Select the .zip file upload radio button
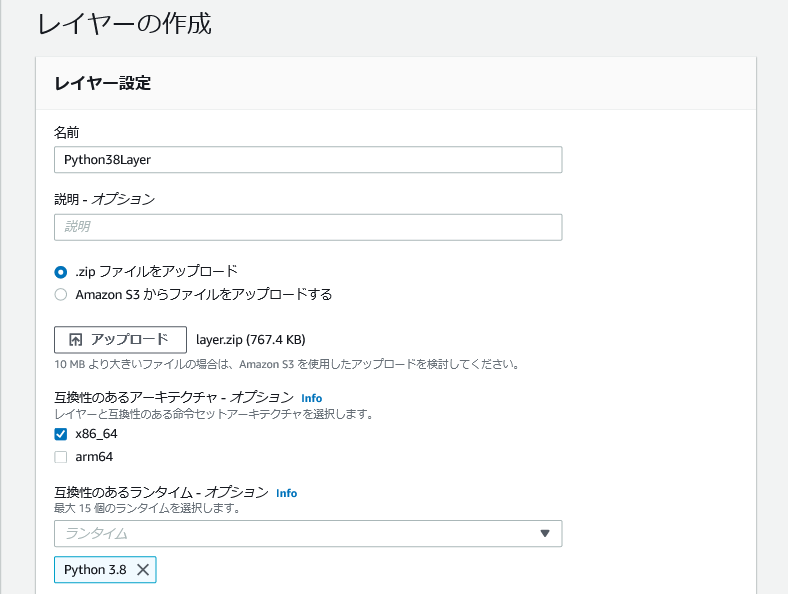 [61, 272]
